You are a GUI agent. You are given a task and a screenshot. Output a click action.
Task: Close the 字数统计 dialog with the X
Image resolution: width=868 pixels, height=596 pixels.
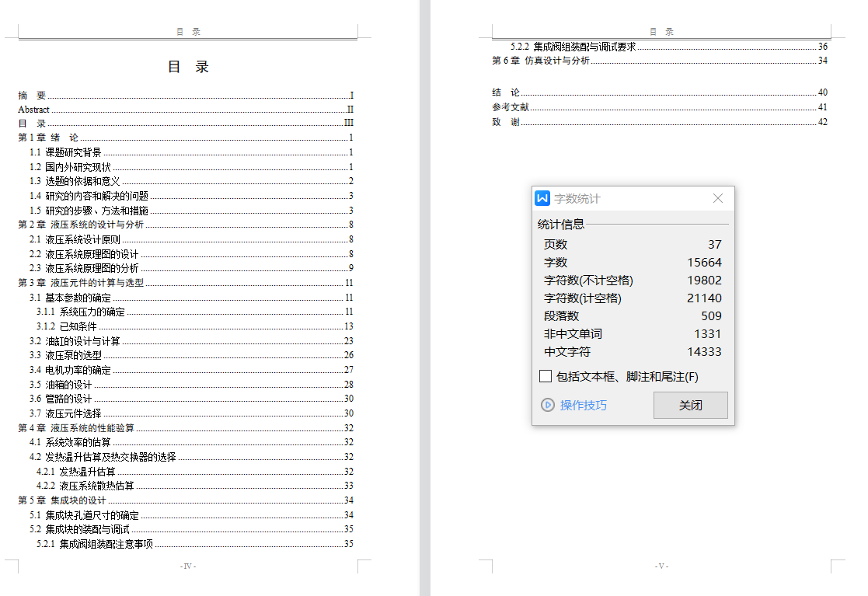[718, 198]
